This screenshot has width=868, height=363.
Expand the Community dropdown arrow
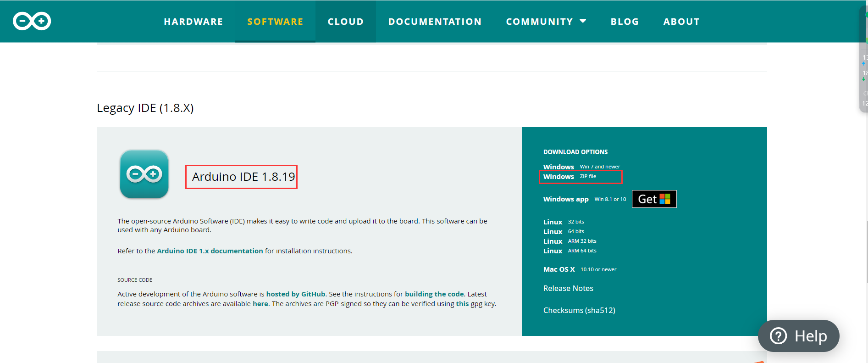583,21
